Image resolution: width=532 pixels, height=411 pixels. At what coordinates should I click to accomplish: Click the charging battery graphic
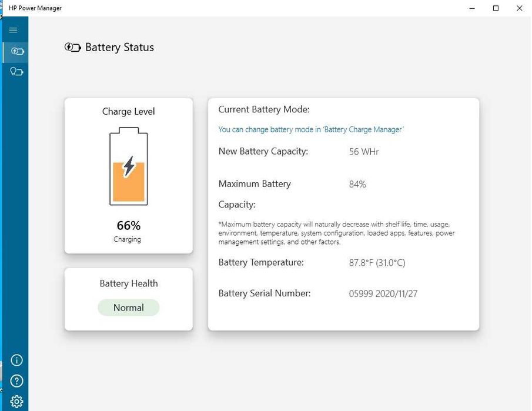(x=128, y=168)
